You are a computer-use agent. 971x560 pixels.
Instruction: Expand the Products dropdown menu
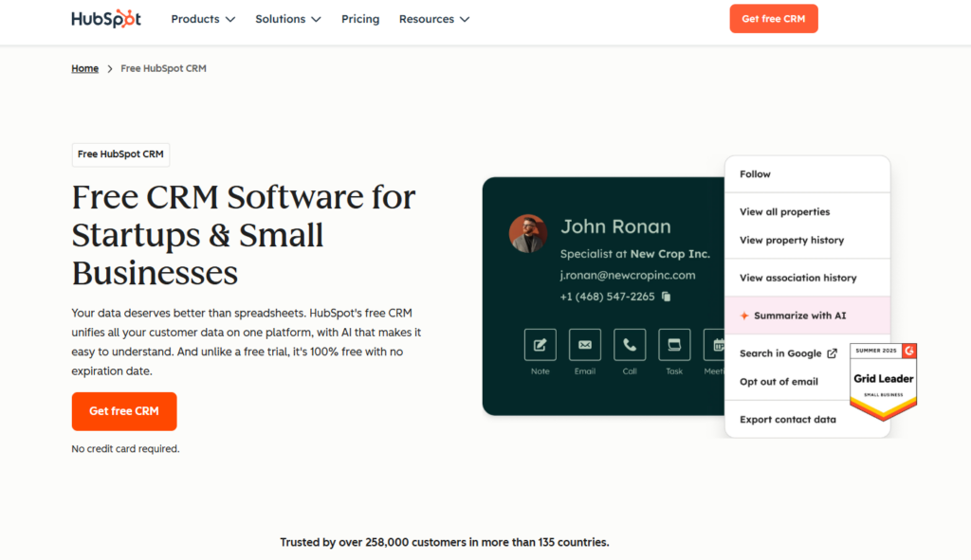coord(203,19)
